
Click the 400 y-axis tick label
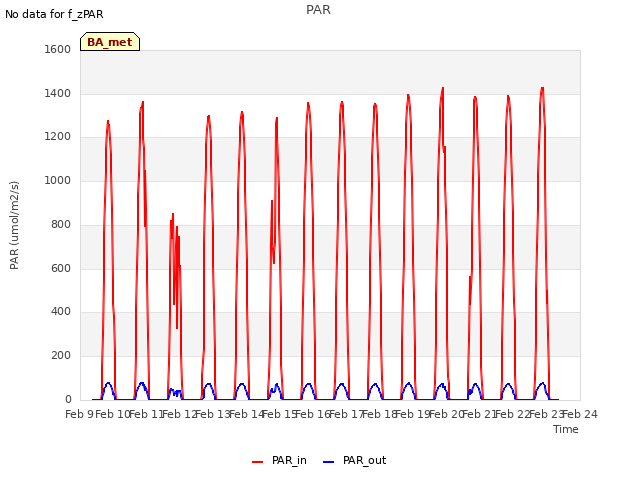[61, 311]
